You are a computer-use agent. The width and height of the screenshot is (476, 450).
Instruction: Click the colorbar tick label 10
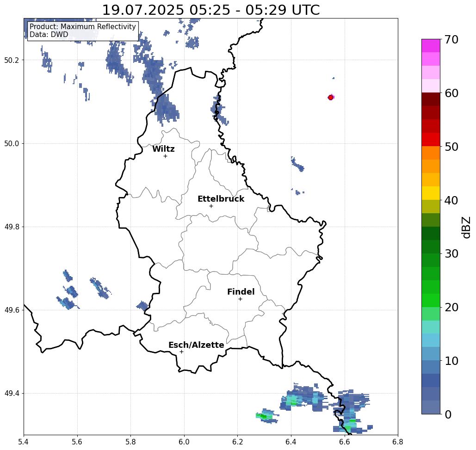451,361
